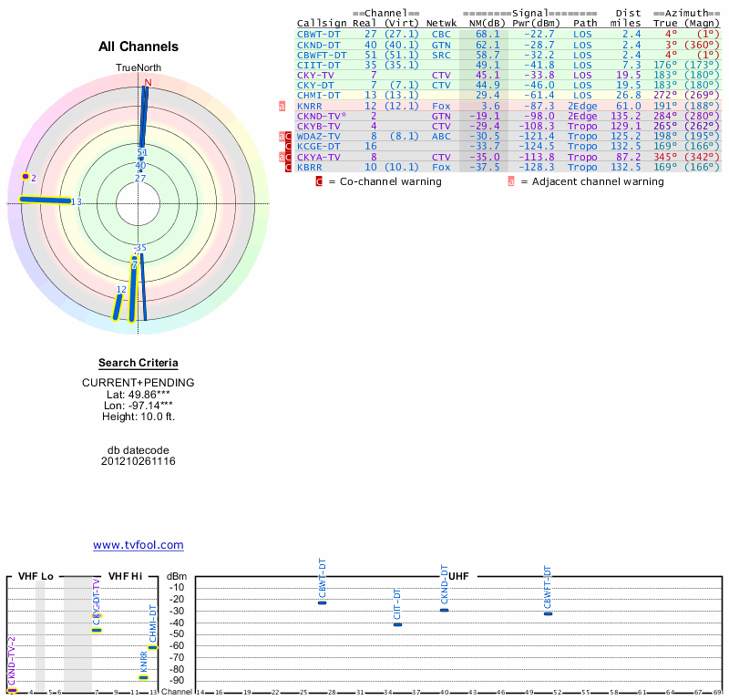Click the CBWFT-DT marker in the UHF chart
The image size is (729, 700).
(x=549, y=614)
